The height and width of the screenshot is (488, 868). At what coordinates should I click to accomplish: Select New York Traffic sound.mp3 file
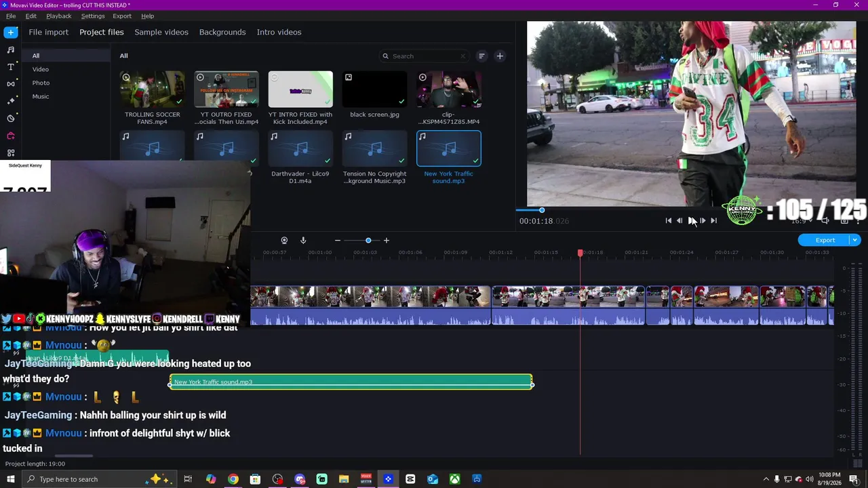tap(449, 149)
